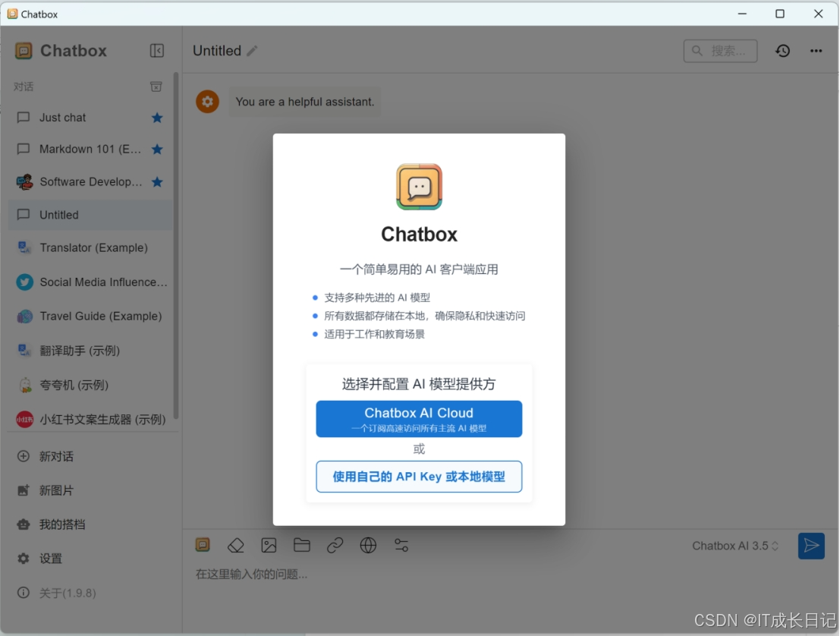
Task: Click the Chatbox icon in the input toolbar
Action: (x=203, y=545)
